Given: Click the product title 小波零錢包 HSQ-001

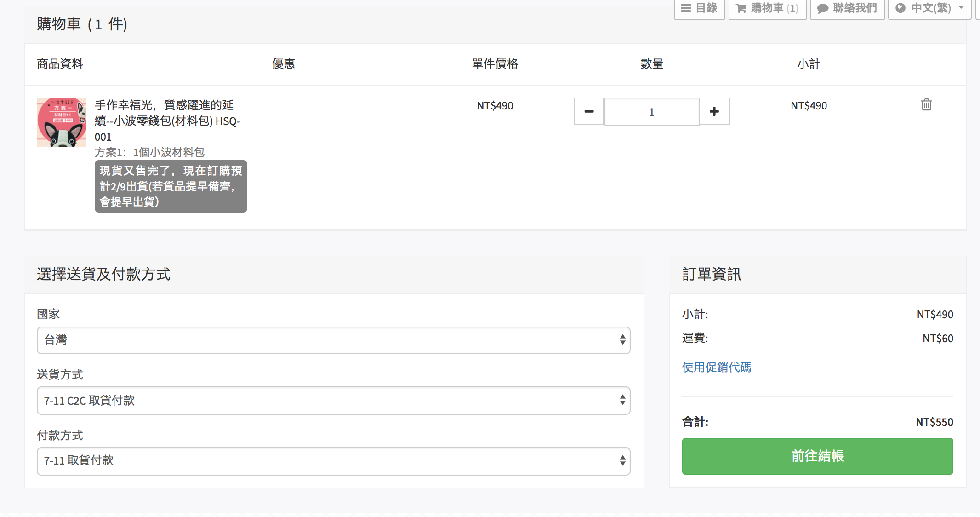Looking at the screenshot, I should point(167,121).
